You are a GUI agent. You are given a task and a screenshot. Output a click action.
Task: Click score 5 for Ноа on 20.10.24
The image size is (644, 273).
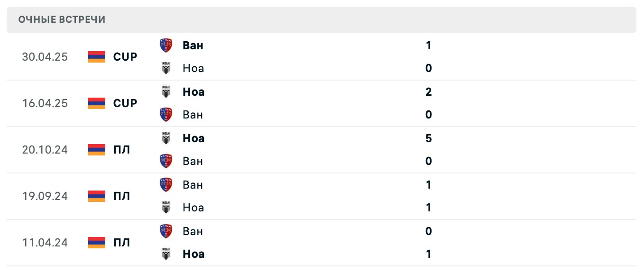pos(429,138)
